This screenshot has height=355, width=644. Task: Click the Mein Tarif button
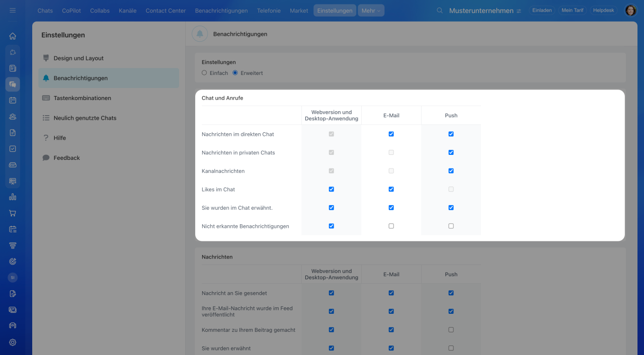(572, 10)
